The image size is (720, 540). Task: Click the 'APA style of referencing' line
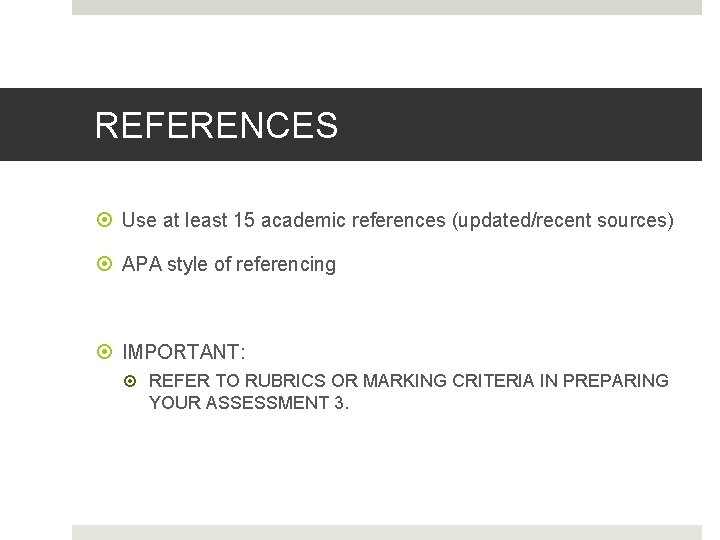tap(229, 264)
